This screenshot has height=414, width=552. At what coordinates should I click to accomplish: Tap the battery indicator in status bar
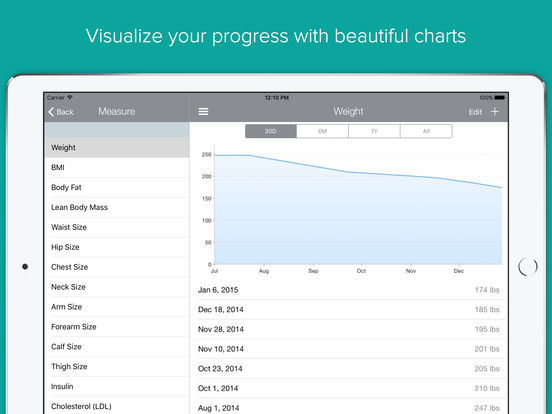click(x=499, y=98)
